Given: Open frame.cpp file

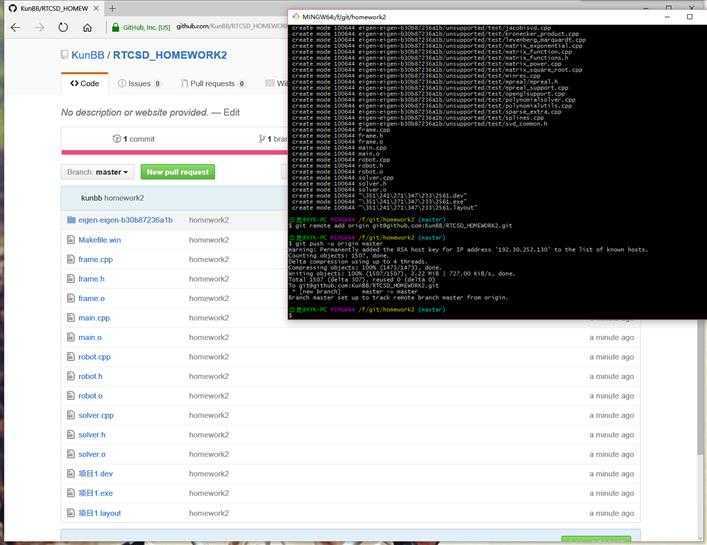Looking at the screenshot, I should 96,259.
